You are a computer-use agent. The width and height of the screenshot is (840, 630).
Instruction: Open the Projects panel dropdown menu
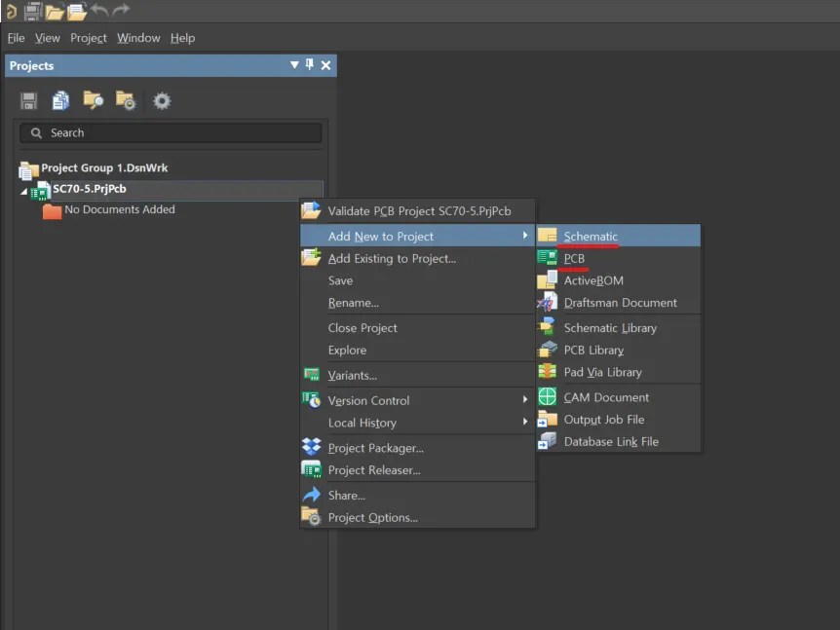pos(294,65)
